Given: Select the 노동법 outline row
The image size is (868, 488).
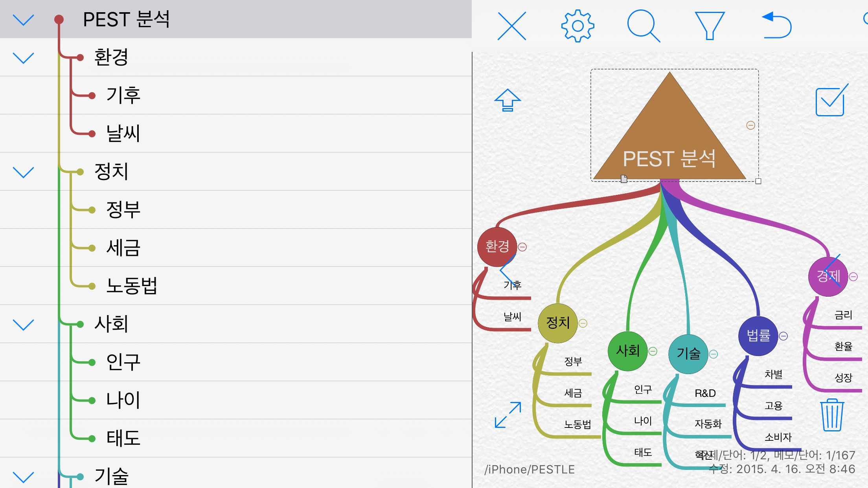Looking at the screenshot, I should pos(132,286).
